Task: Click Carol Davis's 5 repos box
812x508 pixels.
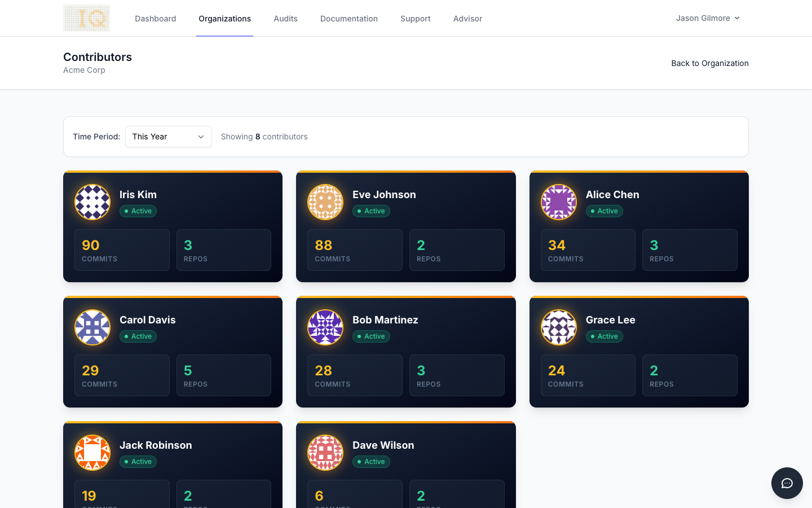Action: coord(223,375)
